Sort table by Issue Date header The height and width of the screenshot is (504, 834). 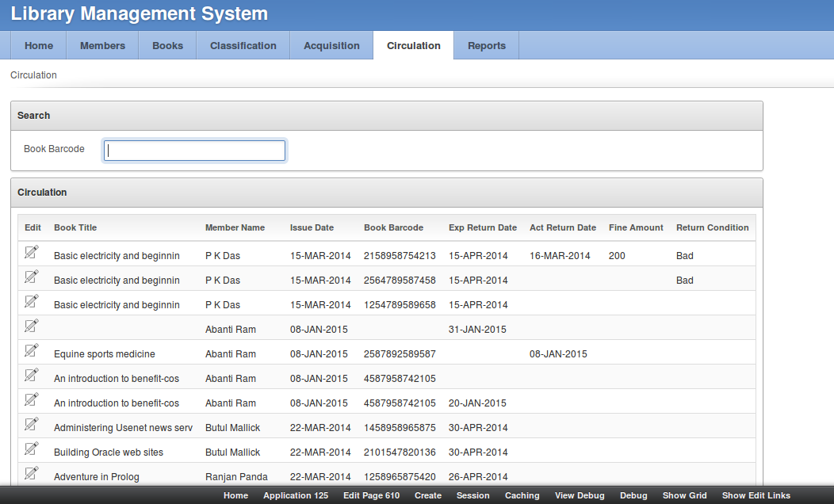click(312, 227)
